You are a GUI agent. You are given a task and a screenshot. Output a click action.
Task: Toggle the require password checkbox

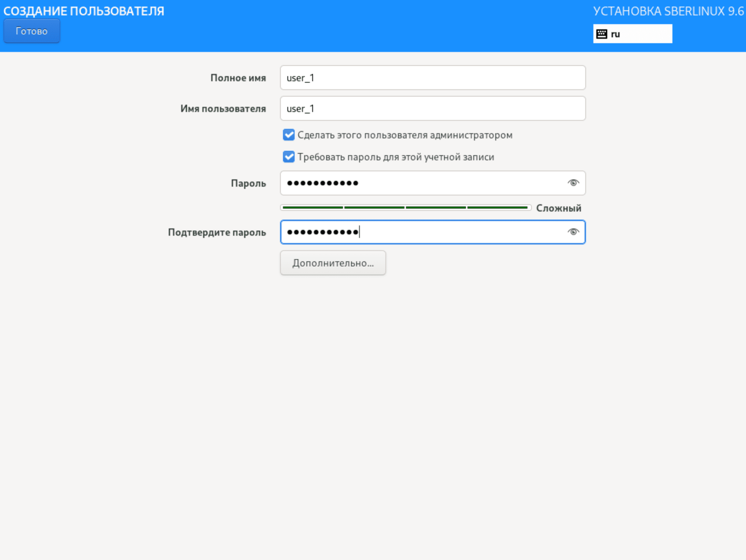[288, 157]
